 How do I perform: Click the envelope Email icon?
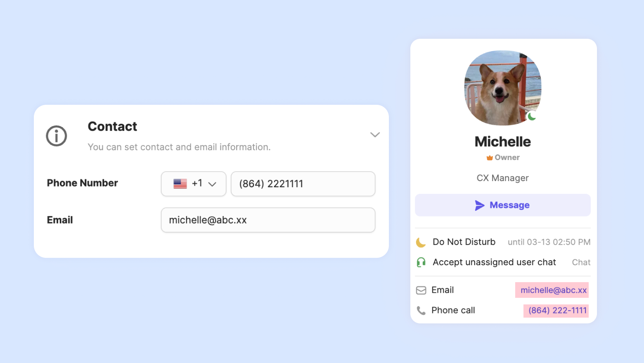(x=421, y=290)
